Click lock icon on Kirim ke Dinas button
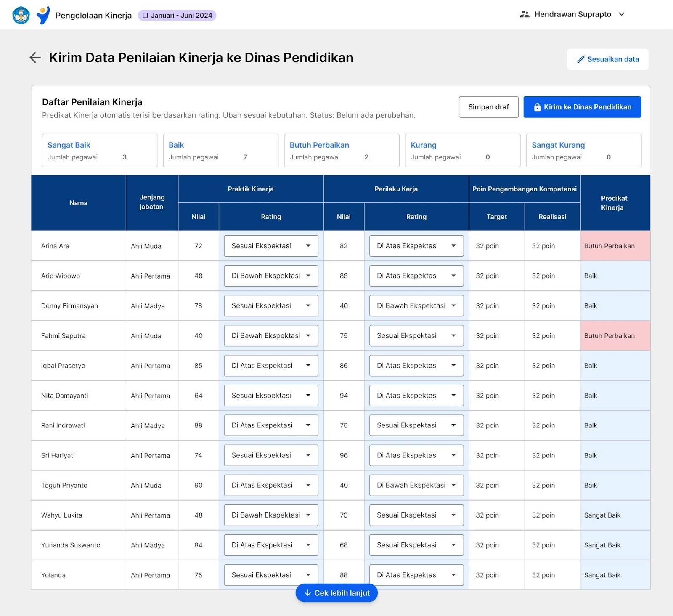Viewport: 673px width, 616px height. 537,107
